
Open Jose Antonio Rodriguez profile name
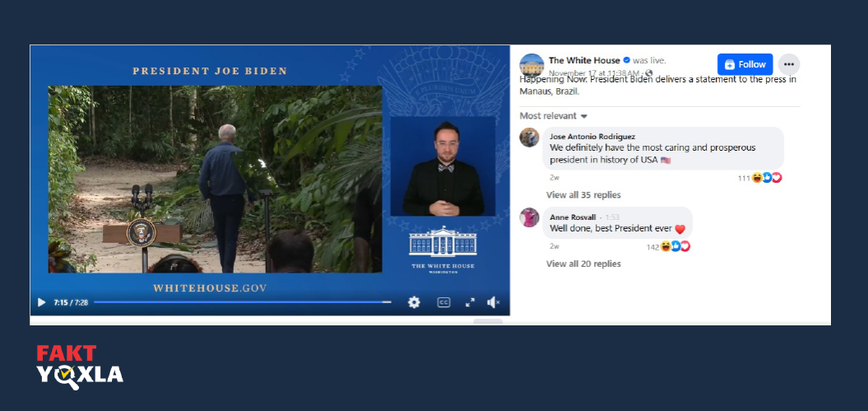click(x=592, y=136)
